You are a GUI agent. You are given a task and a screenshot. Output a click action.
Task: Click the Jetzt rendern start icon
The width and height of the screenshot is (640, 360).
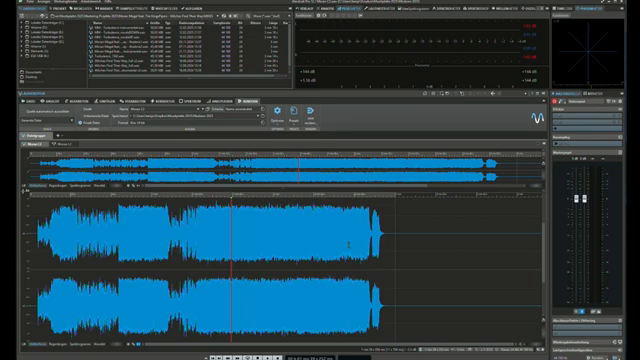(x=310, y=111)
